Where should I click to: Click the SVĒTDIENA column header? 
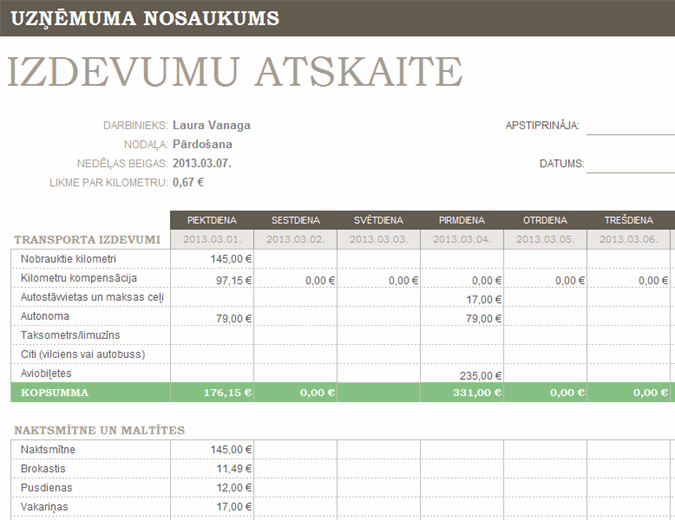tap(378, 220)
